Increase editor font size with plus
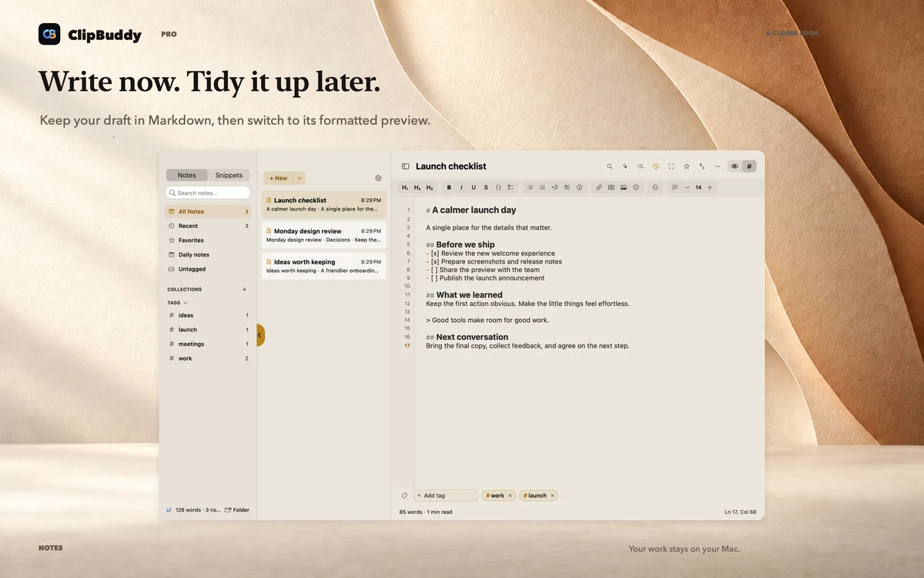 (710, 187)
